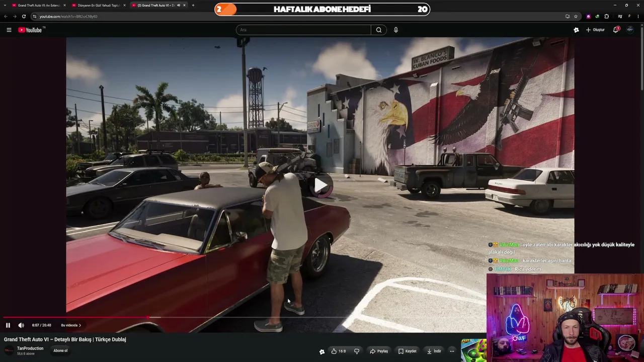The image size is (644, 362).
Task: Switch to 'Dünyanın En Gizli Yahudi' tab
Action: click(99, 5)
